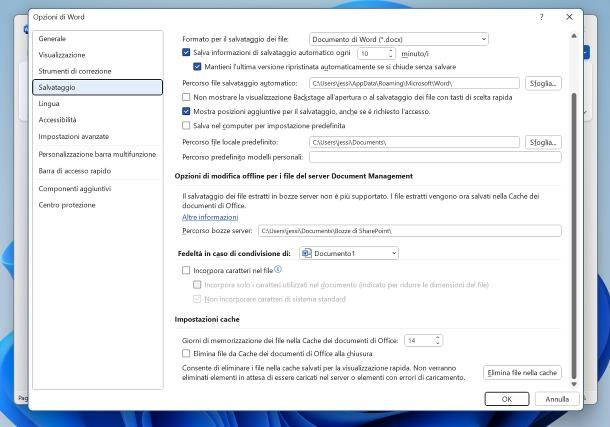Viewport: 610px width, 427px height.
Task: Open Strumenti di correzione settings
Action: (98, 71)
